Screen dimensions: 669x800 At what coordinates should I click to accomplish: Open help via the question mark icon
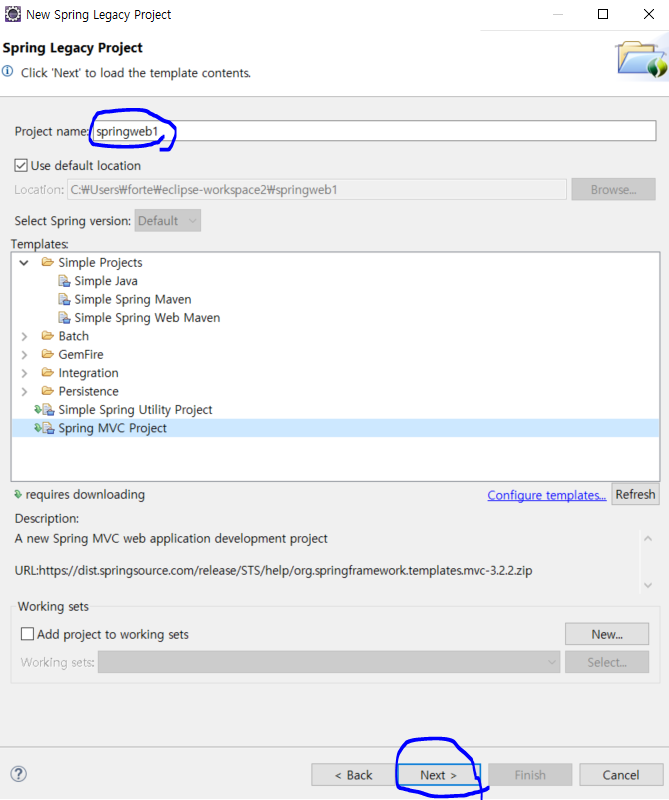18,774
